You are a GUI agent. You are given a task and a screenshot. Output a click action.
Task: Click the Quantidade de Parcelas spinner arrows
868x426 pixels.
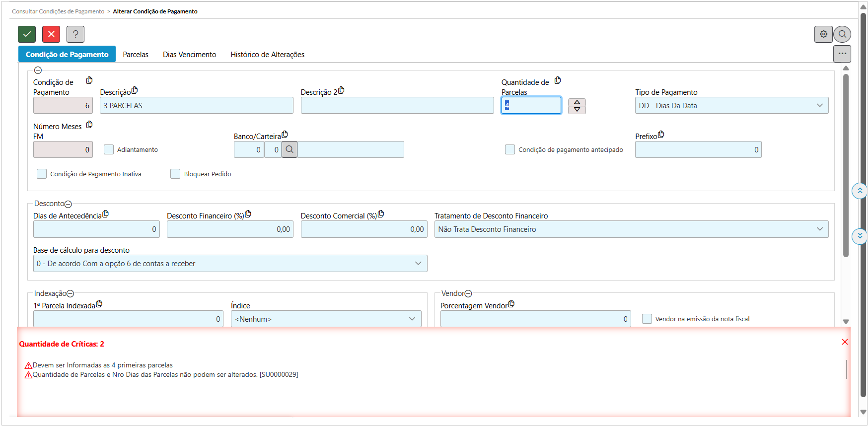point(577,106)
